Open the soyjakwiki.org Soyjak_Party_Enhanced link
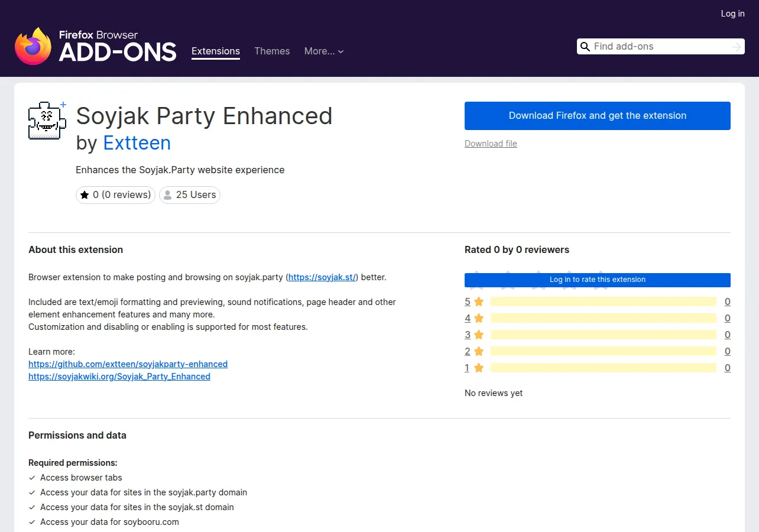Viewport: 759px width, 532px height. 119,377
